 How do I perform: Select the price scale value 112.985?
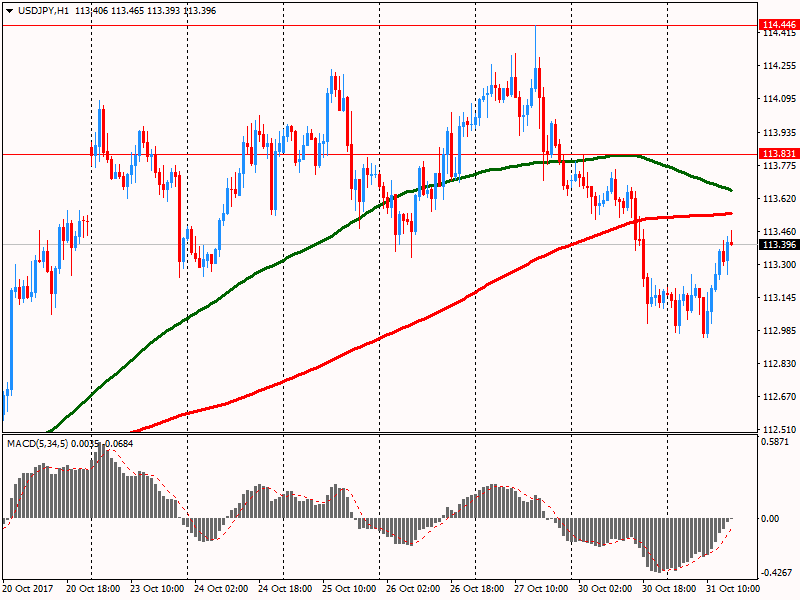tap(779, 331)
